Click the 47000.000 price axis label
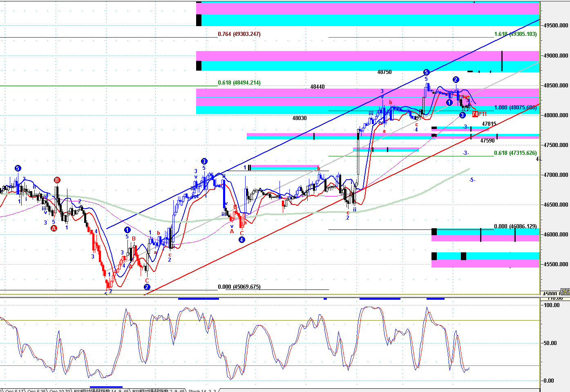570x392 pixels. (556, 175)
